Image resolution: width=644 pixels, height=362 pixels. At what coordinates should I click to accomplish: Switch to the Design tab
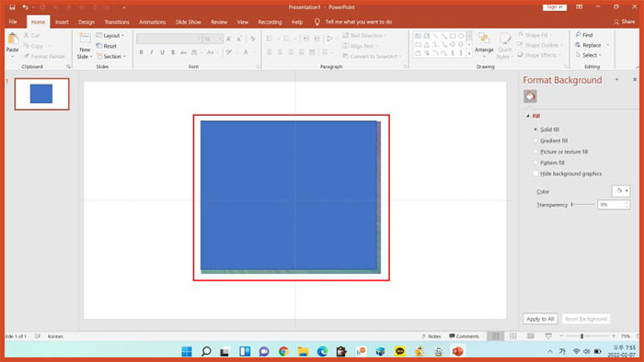click(x=86, y=22)
